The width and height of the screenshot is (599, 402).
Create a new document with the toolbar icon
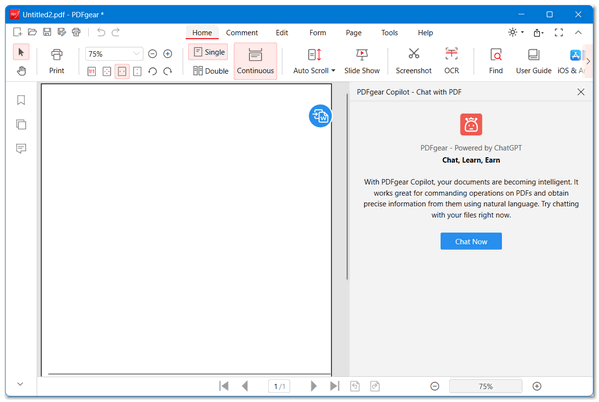[18, 32]
